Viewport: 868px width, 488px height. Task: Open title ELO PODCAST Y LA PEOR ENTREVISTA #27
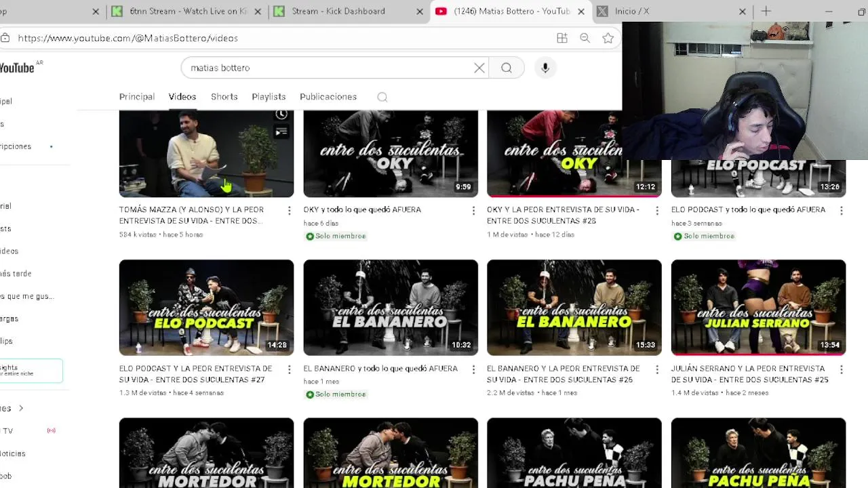tap(195, 374)
